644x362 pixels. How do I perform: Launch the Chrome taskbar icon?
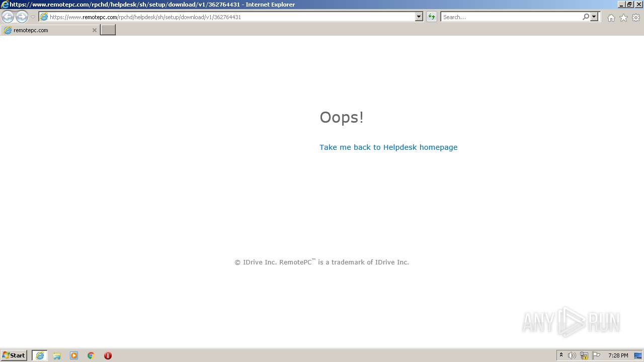click(x=91, y=355)
